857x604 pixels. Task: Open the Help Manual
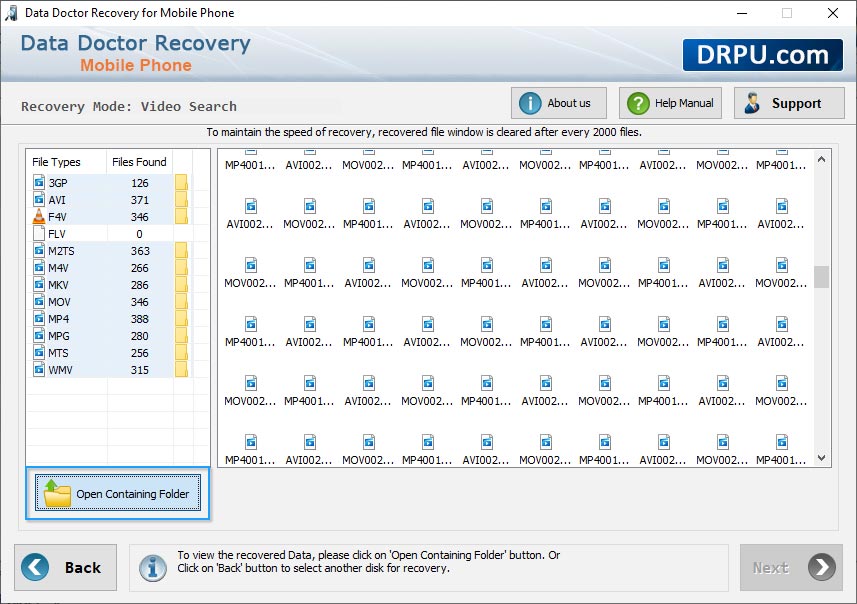pos(670,103)
